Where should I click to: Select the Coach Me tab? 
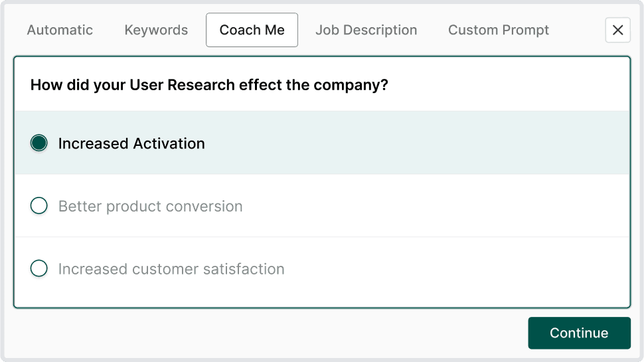(x=252, y=30)
